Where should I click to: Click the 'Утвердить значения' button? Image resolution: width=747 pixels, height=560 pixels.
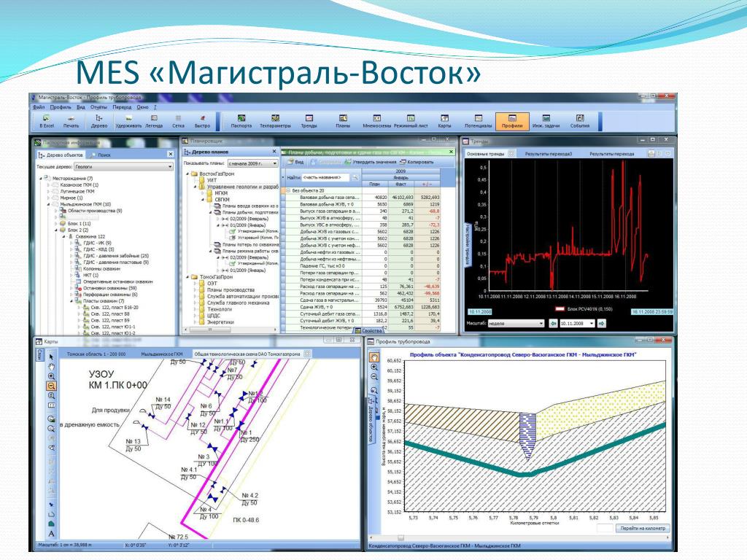click(x=370, y=162)
